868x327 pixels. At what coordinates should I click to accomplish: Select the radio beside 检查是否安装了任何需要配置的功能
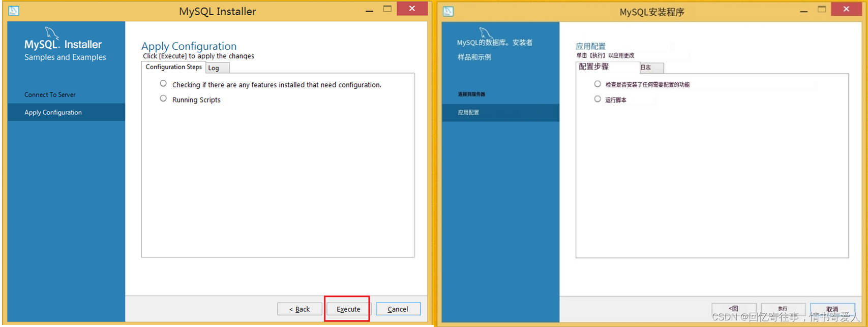click(597, 84)
